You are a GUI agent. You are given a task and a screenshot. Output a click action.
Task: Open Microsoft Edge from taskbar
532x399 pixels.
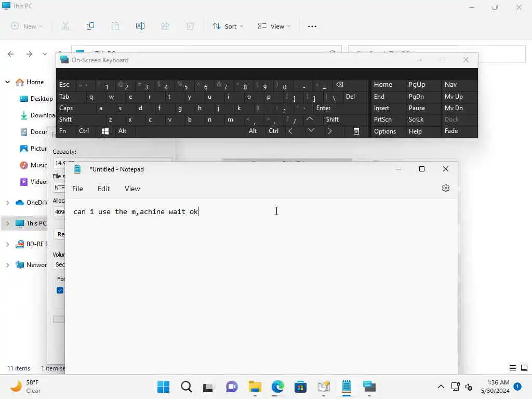278,387
